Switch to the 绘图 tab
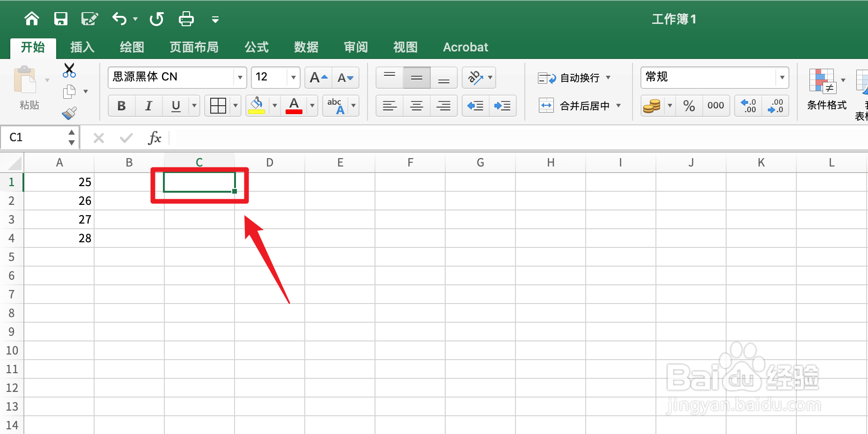 132,47
